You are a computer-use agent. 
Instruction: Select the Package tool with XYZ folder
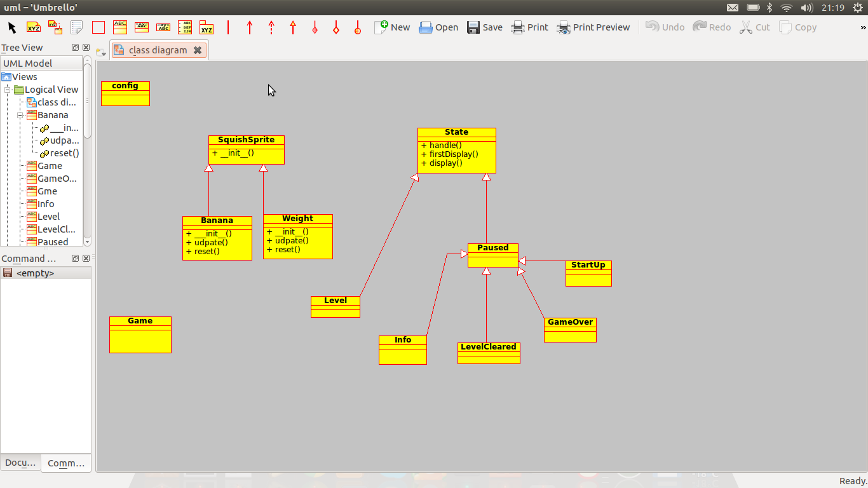tap(207, 27)
